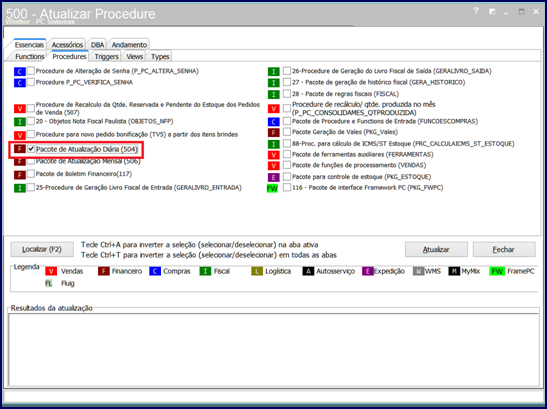The height and width of the screenshot is (409, 547).
Task: Click the Fechar button
Action: tap(504, 250)
